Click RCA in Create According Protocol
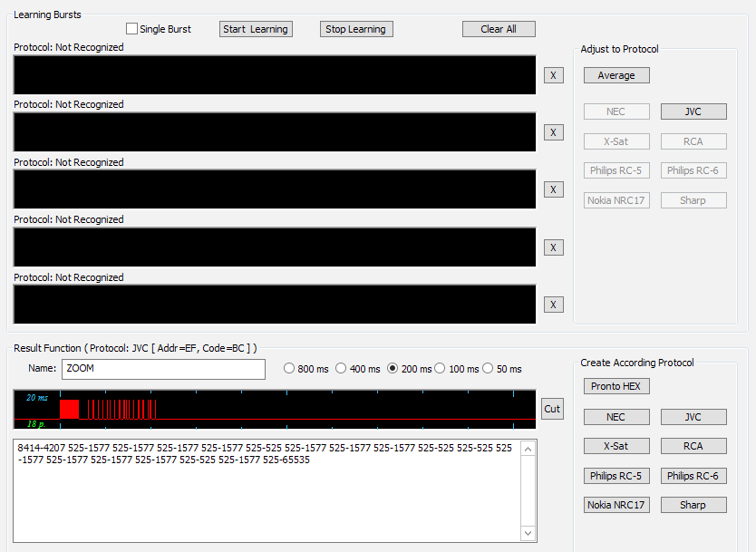Screen dimensions: 756x552 click(693, 446)
